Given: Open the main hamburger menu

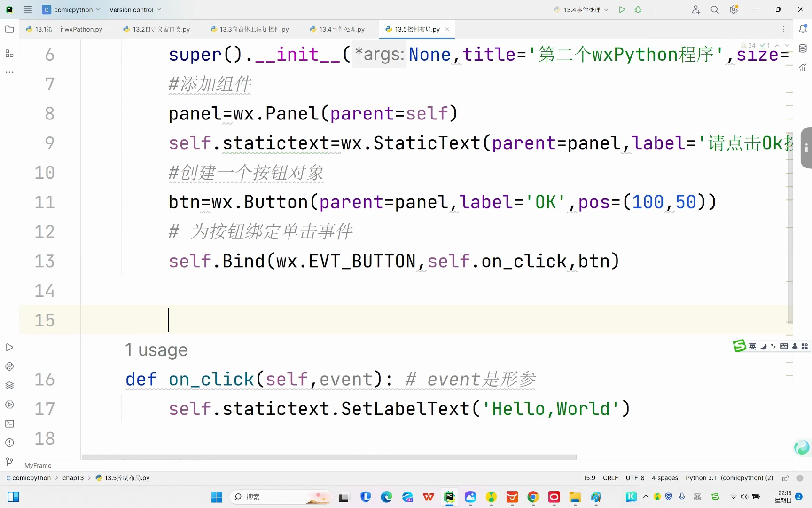Looking at the screenshot, I should click(28, 9).
